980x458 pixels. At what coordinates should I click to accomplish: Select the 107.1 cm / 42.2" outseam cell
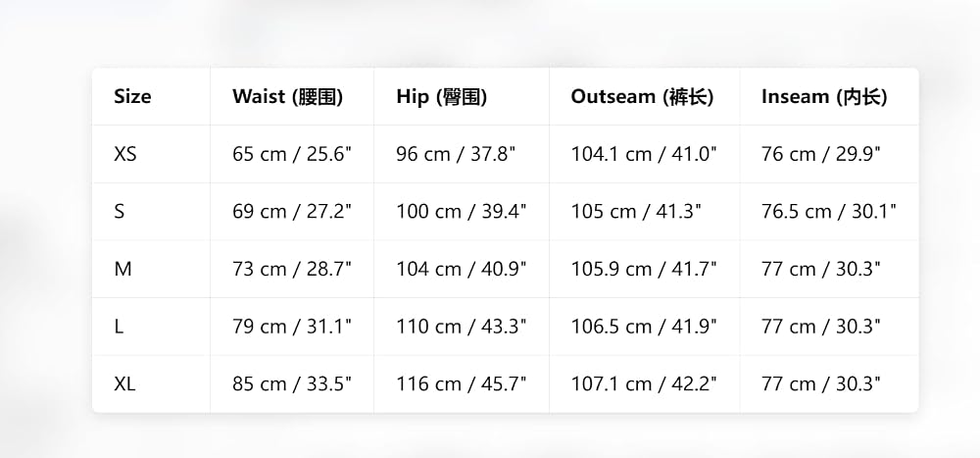644,384
